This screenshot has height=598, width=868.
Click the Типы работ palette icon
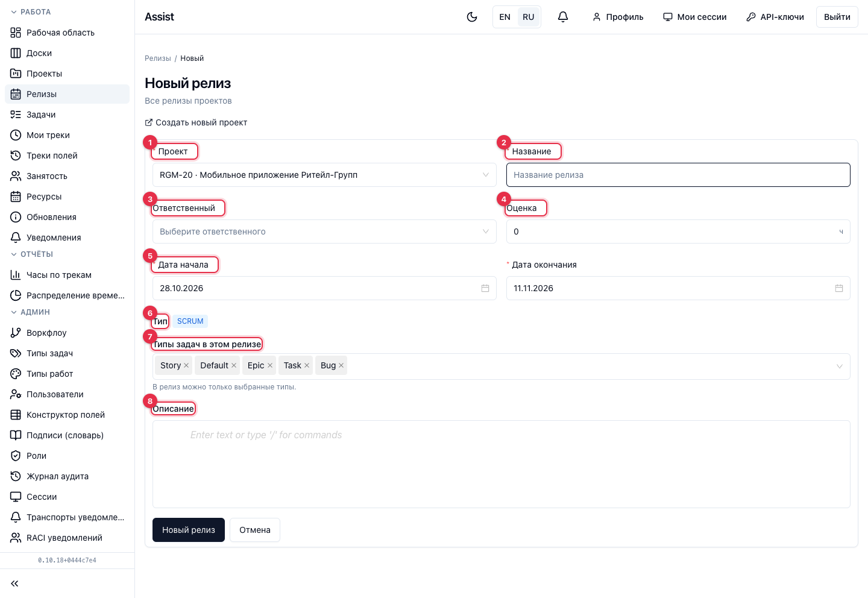16,374
